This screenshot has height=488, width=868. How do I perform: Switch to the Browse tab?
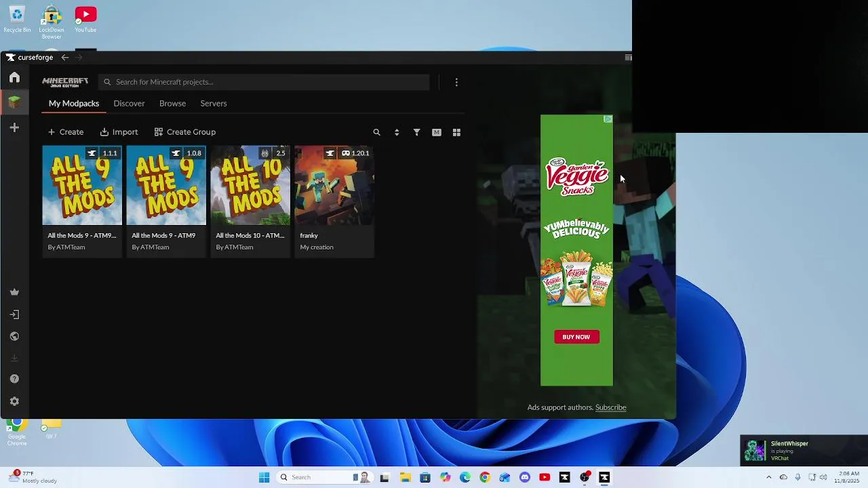(x=172, y=104)
